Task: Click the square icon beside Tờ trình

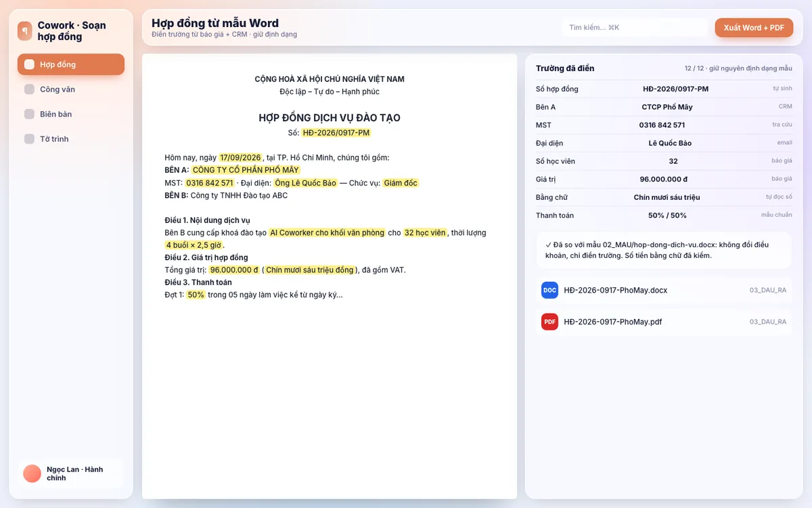Action: [29, 139]
